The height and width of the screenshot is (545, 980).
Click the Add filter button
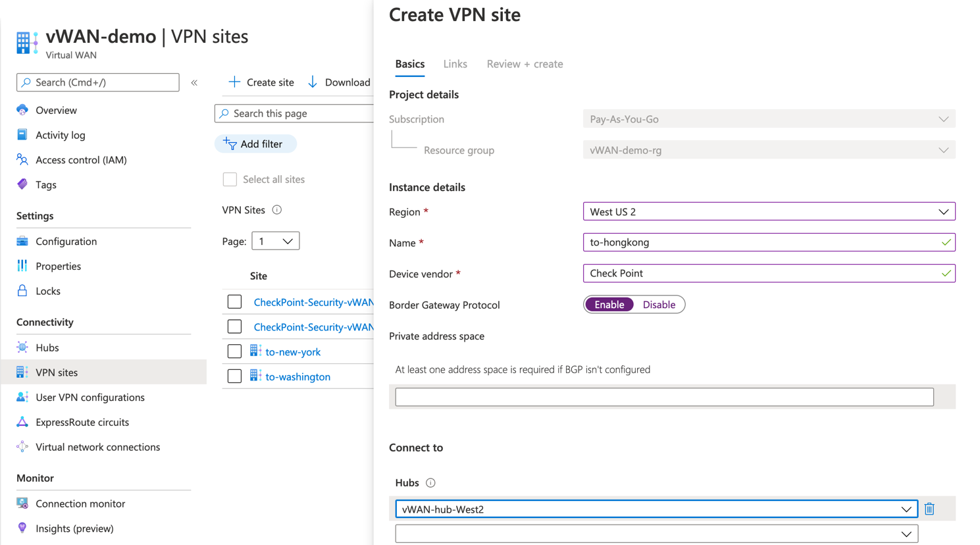(x=255, y=143)
